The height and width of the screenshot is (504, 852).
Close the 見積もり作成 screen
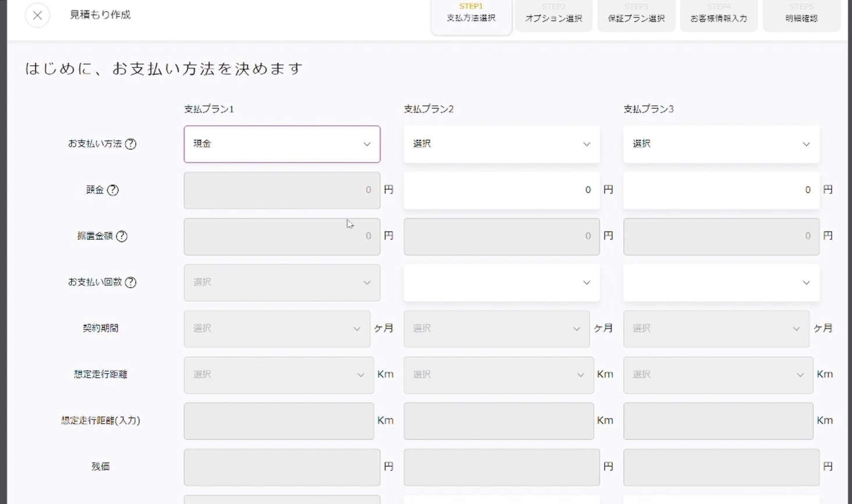[x=37, y=15]
